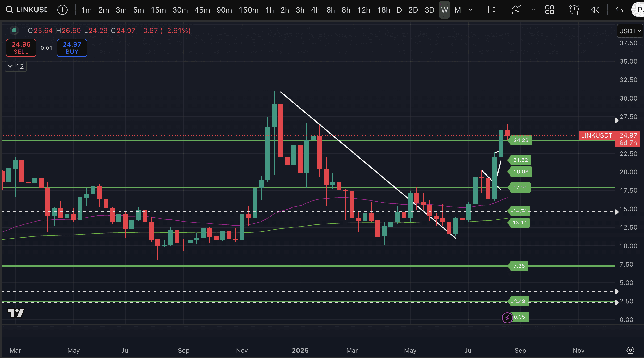Select the 1h timeframe
Image resolution: width=644 pixels, height=358 pixels.
pos(270,10)
